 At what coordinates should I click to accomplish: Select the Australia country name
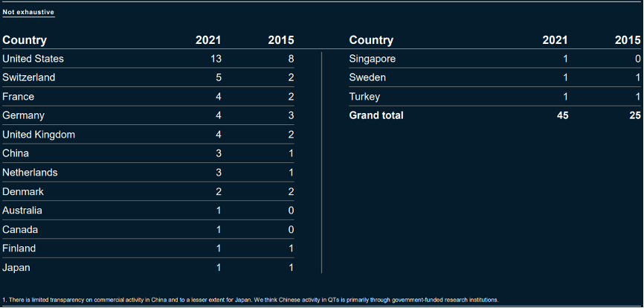[22, 211]
